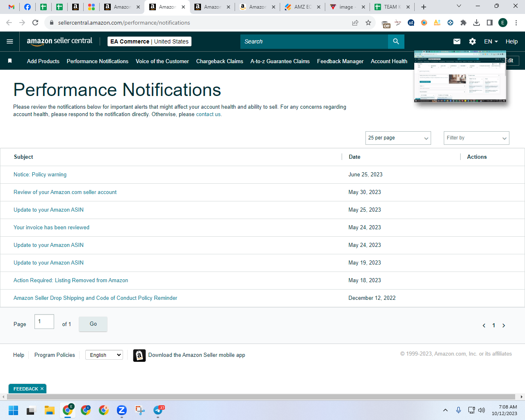
Task: Go to next page with right chevron
Action: tap(504, 325)
